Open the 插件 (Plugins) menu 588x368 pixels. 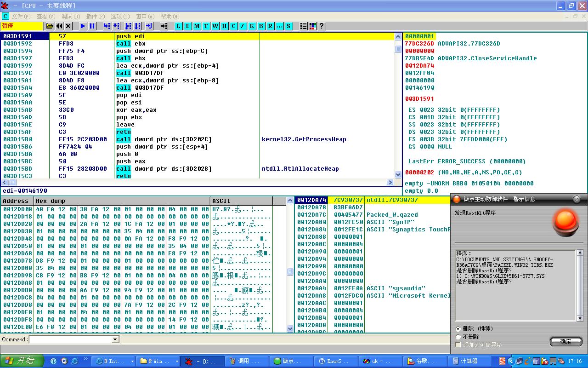click(95, 16)
